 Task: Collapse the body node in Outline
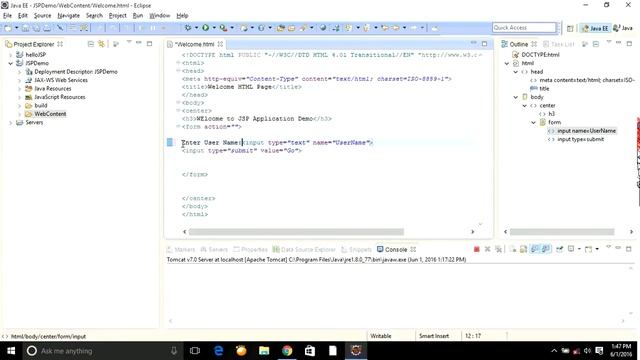pyautogui.click(x=516, y=97)
